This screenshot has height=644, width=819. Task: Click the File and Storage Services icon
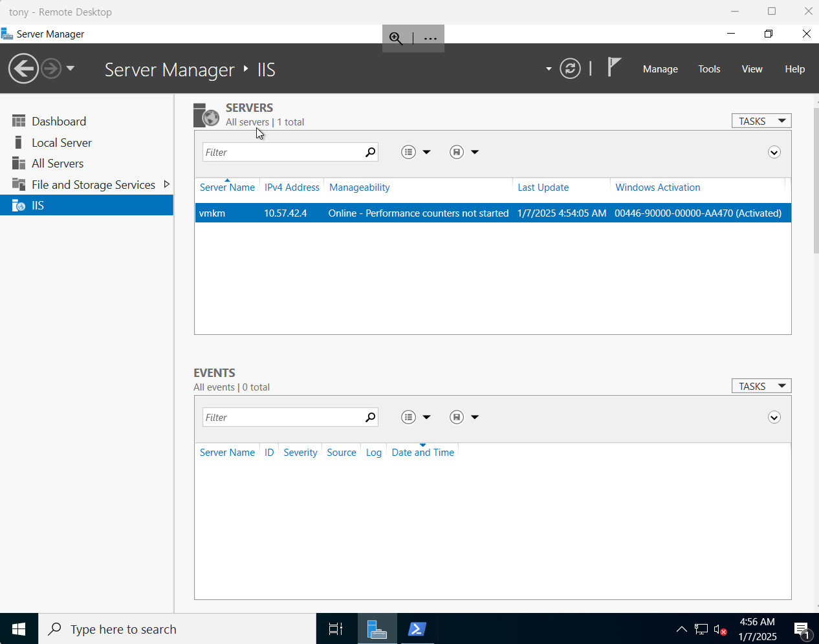19,184
